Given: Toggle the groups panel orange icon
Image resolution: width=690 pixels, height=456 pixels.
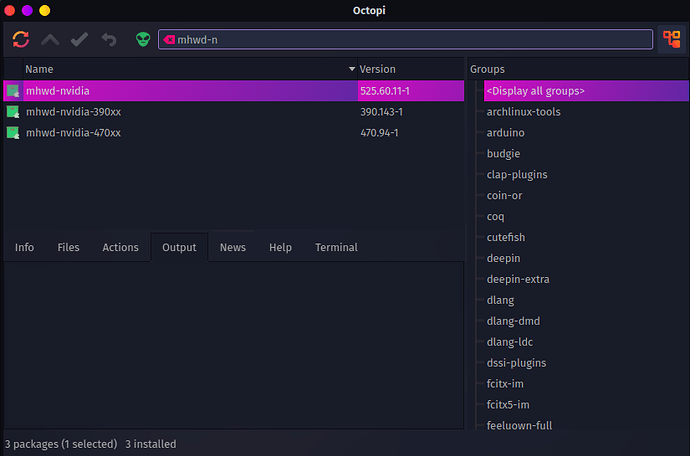Looking at the screenshot, I should [x=672, y=39].
